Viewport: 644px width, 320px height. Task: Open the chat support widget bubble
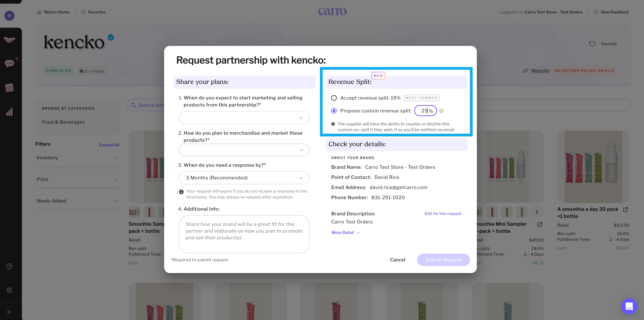(x=629, y=306)
